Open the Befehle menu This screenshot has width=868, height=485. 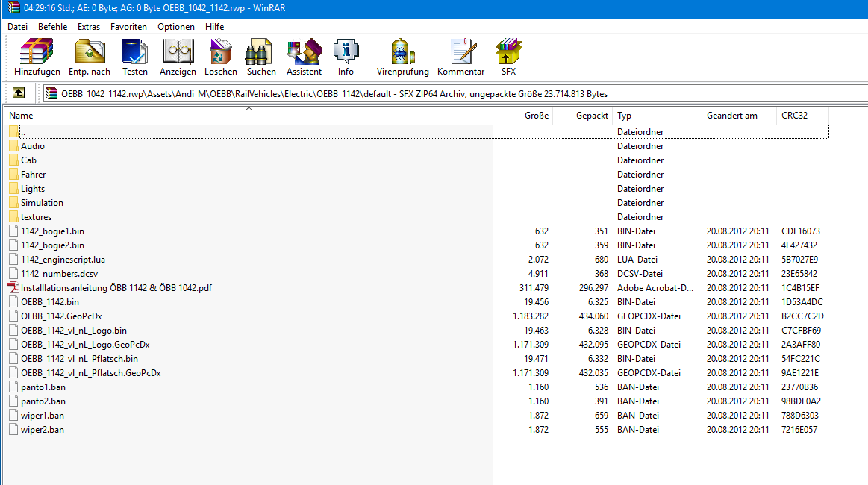[52, 27]
